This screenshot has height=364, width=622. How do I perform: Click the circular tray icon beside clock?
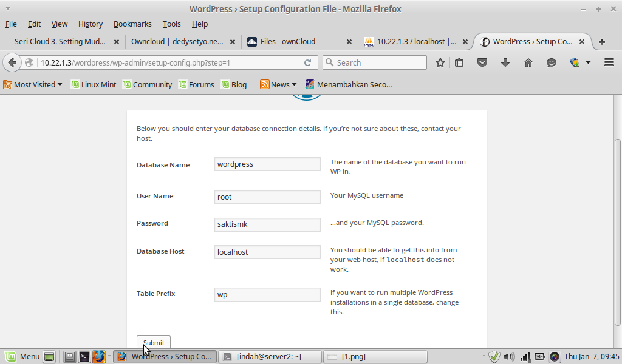point(555,357)
